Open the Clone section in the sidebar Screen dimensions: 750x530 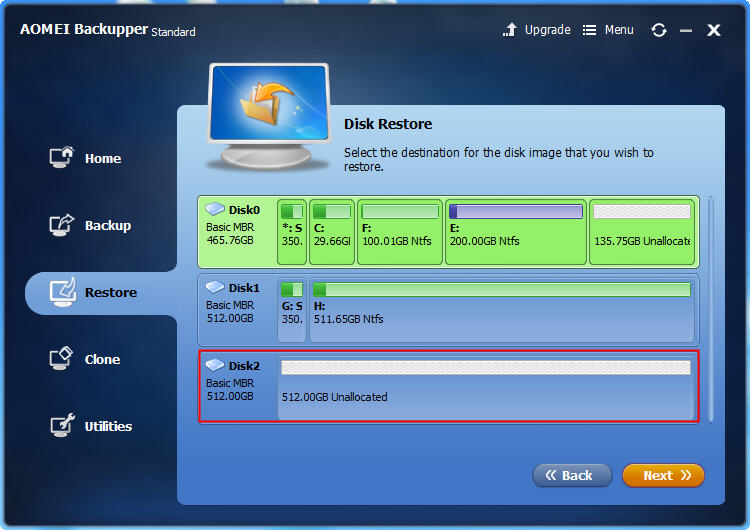tap(85, 359)
